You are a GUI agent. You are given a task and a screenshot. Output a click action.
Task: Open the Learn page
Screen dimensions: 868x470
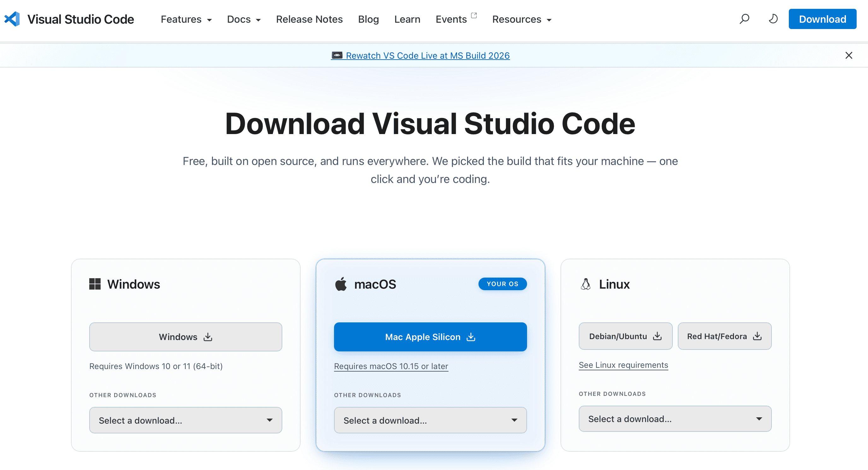(x=407, y=19)
